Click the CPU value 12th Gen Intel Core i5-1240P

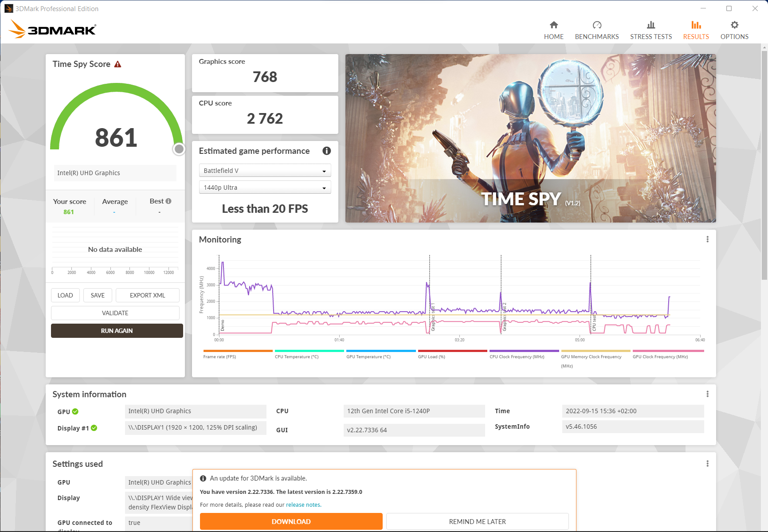414,411
